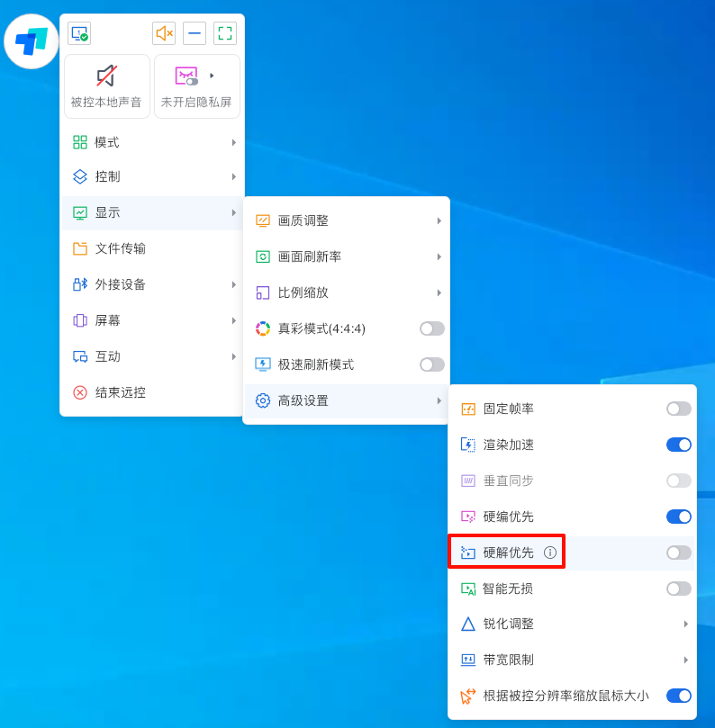Enable the 真彩模式(4:4:4) toggle
The width and height of the screenshot is (715, 728).
coord(431,328)
